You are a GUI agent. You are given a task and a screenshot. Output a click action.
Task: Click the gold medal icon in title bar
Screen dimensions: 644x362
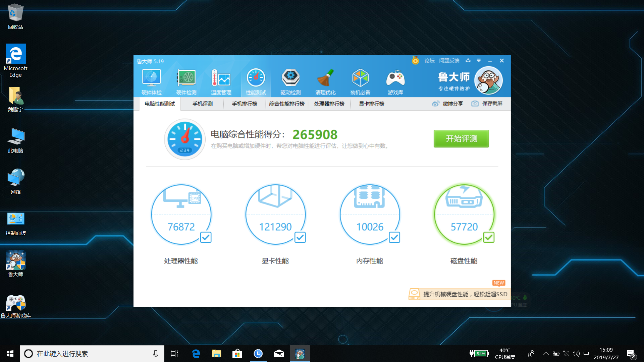pyautogui.click(x=415, y=60)
